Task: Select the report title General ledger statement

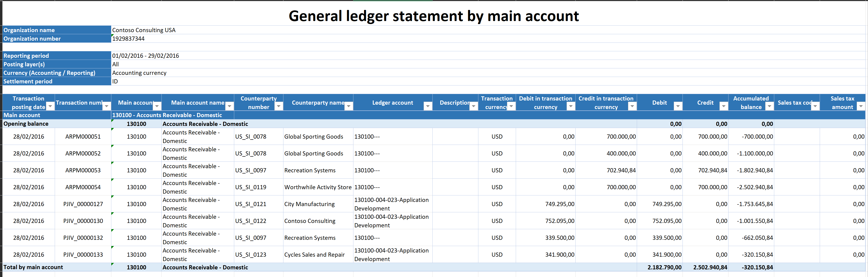Action: 434,16
